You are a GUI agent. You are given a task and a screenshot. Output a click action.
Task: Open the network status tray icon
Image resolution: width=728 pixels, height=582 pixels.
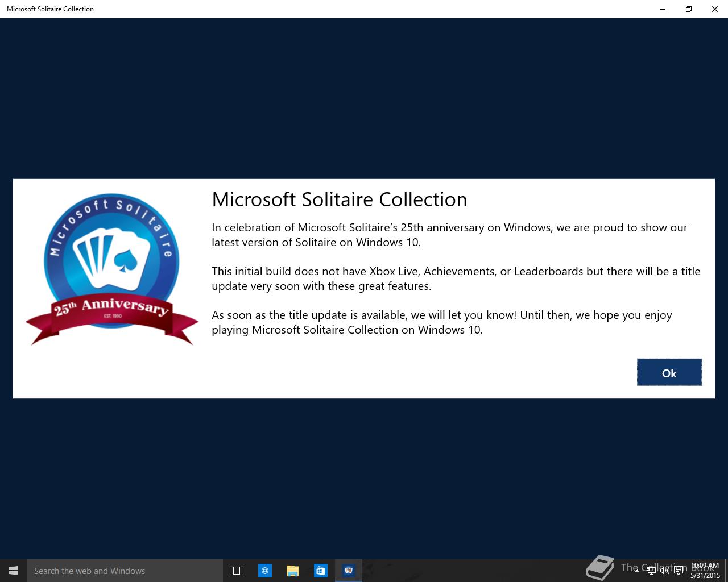(x=651, y=571)
